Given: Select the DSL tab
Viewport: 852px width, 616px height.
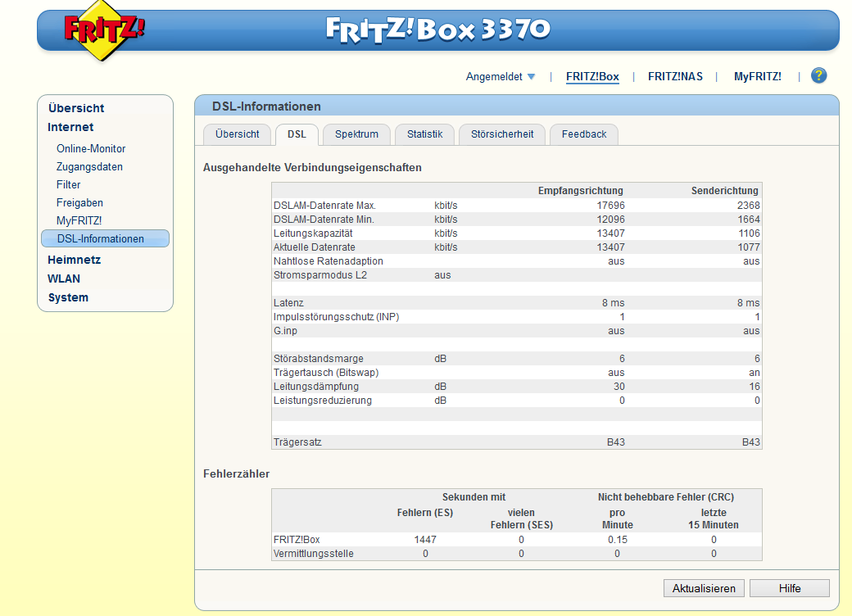Looking at the screenshot, I should [x=297, y=134].
